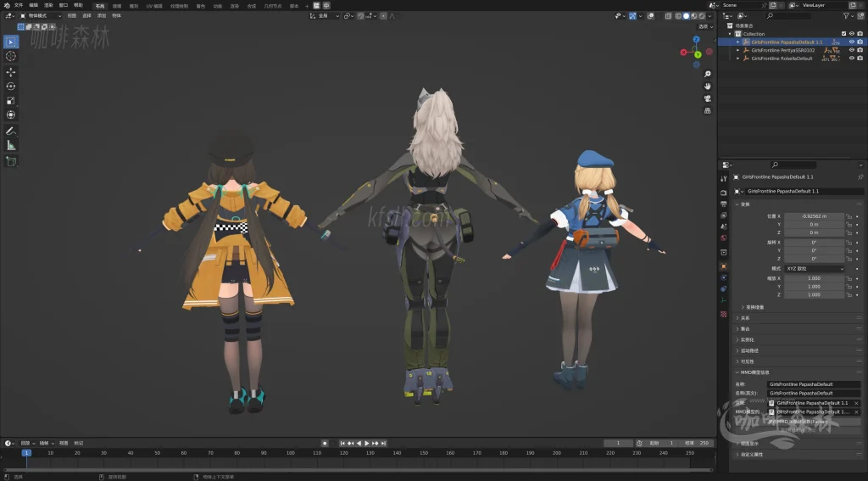Jump to the timeline start frame button
Screen dimensions: 868x481
(x=342, y=444)
